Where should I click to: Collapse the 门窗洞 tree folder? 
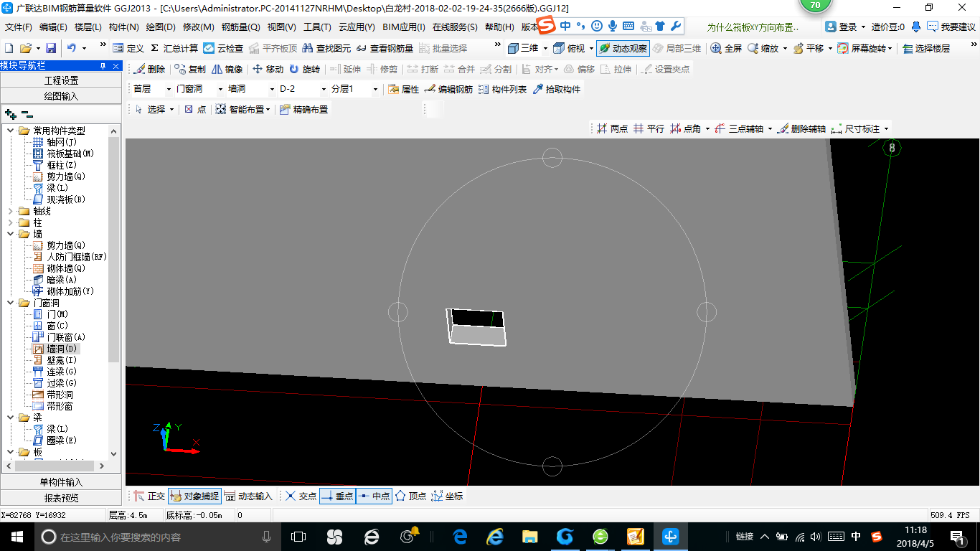click(x=11, y=303)
